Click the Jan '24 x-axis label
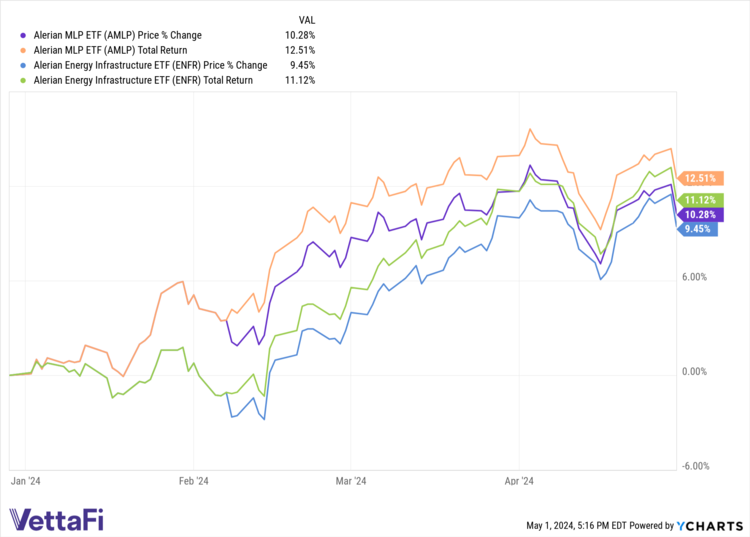Viewport: 750px width, 537px height. pos(27,480)
